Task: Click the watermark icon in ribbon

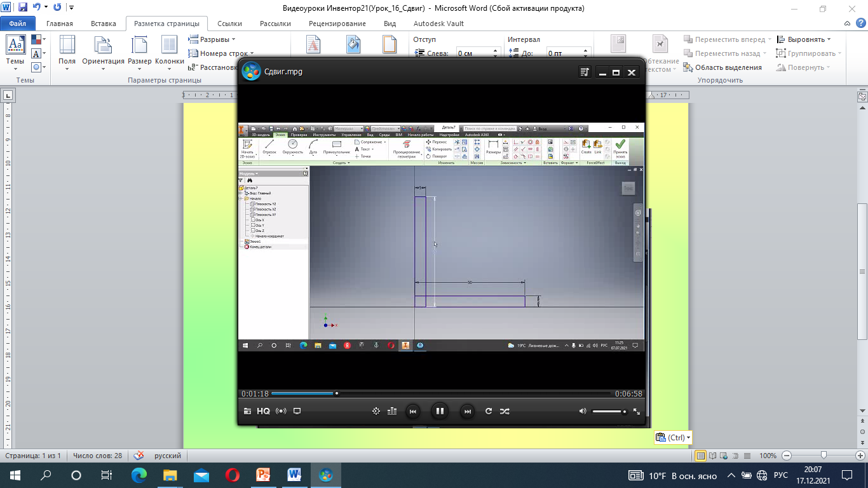Action: (314, 44)
